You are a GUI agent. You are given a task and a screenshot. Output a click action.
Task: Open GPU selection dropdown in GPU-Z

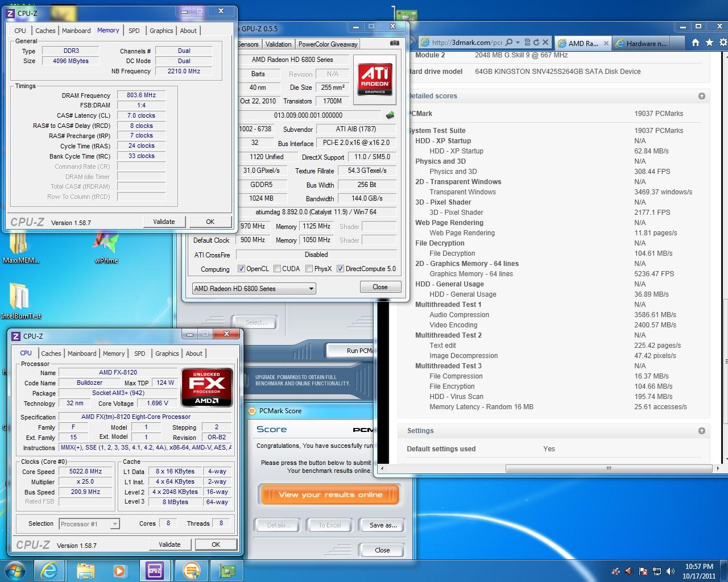[254, 288]
